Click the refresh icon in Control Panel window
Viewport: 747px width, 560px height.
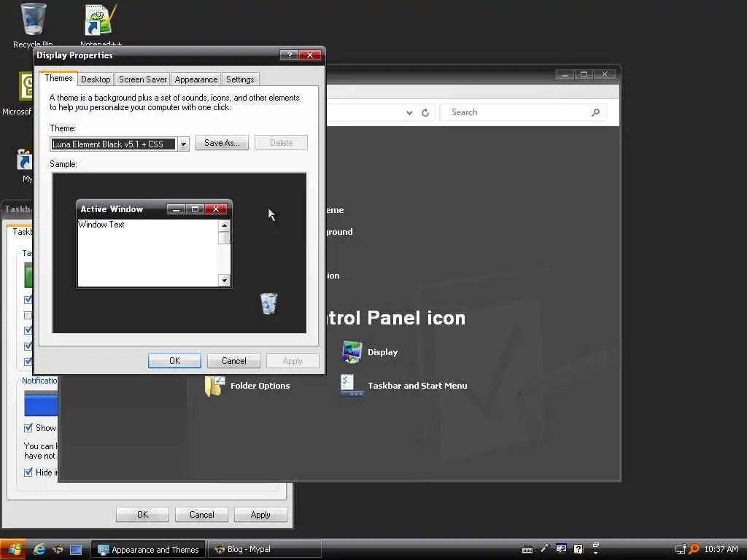pyautogui.click(x=425, y=112)
